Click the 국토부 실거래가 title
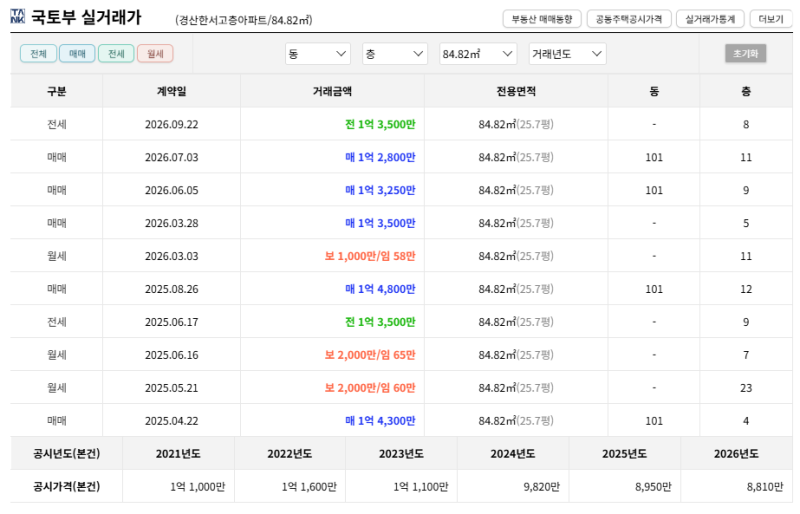This screenshot has height=514, width=800. [86, 17]
